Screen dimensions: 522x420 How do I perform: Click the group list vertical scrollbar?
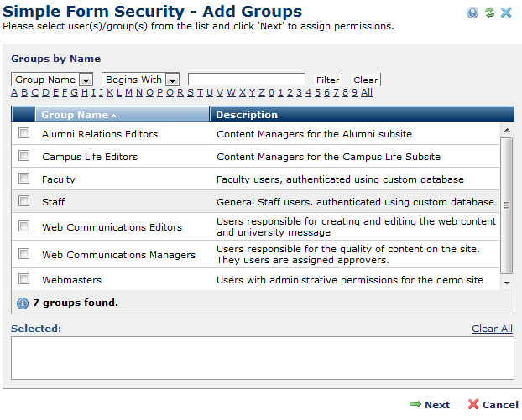[x=506, y=205]
